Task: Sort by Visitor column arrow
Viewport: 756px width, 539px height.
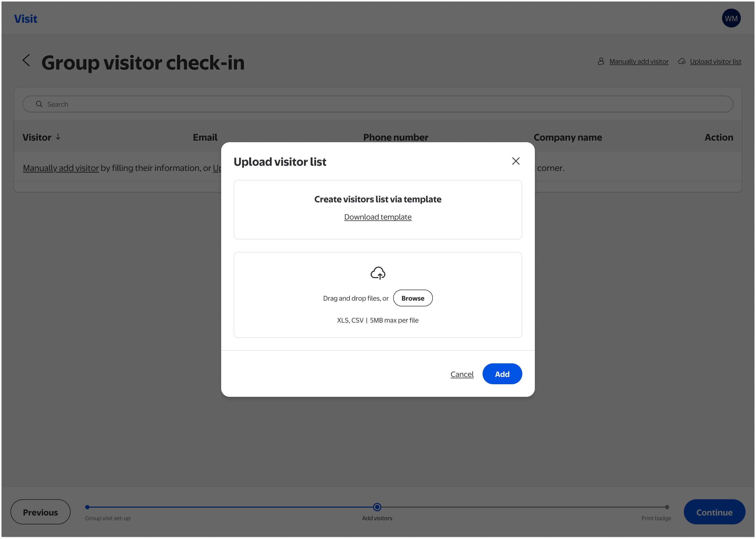Action: pos(58,137)
